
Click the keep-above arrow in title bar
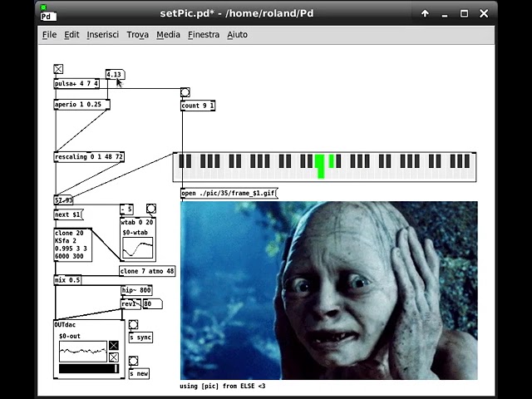425,13
